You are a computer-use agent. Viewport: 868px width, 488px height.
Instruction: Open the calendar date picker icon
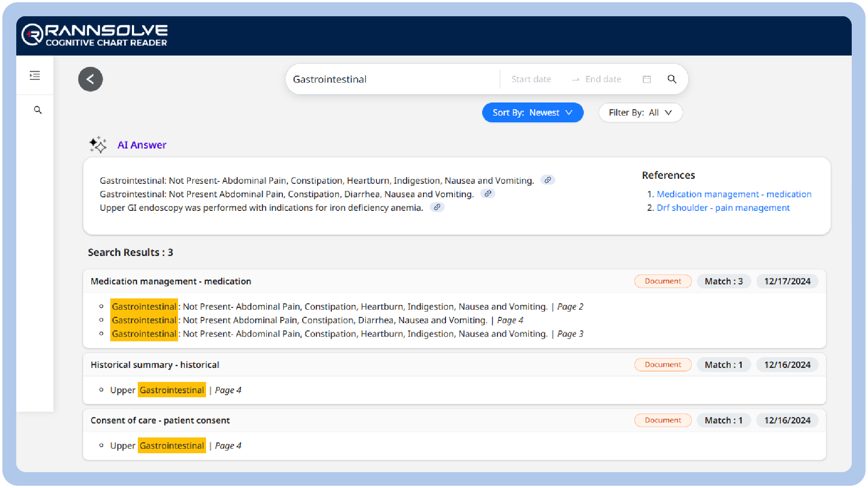coord(647,79)
